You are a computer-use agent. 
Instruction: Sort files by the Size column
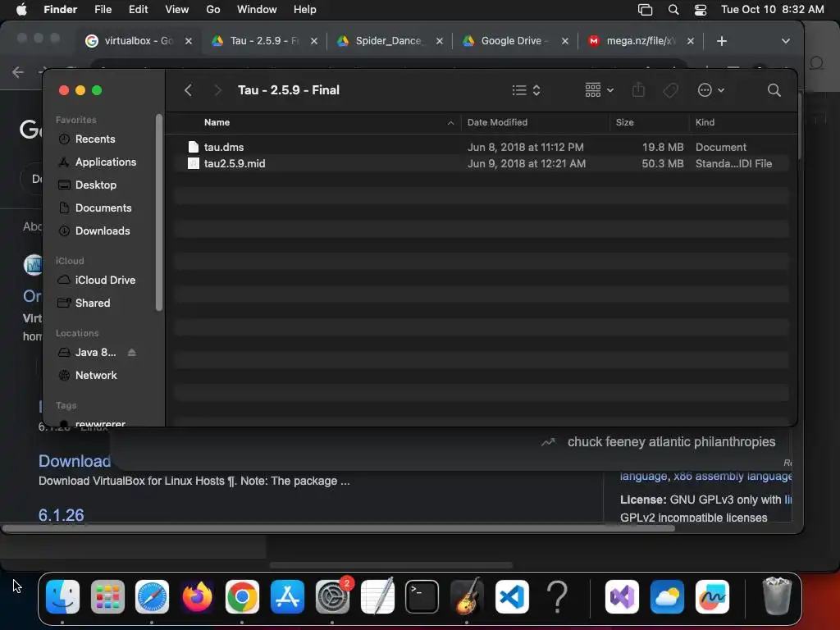tap(624, 122)
